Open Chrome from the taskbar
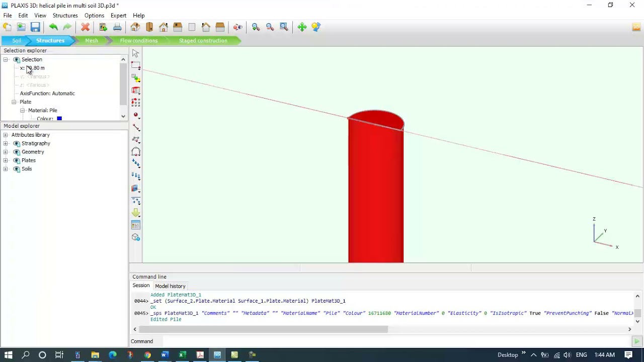This screenshot has height=362, width=644. tap(147, 355)
